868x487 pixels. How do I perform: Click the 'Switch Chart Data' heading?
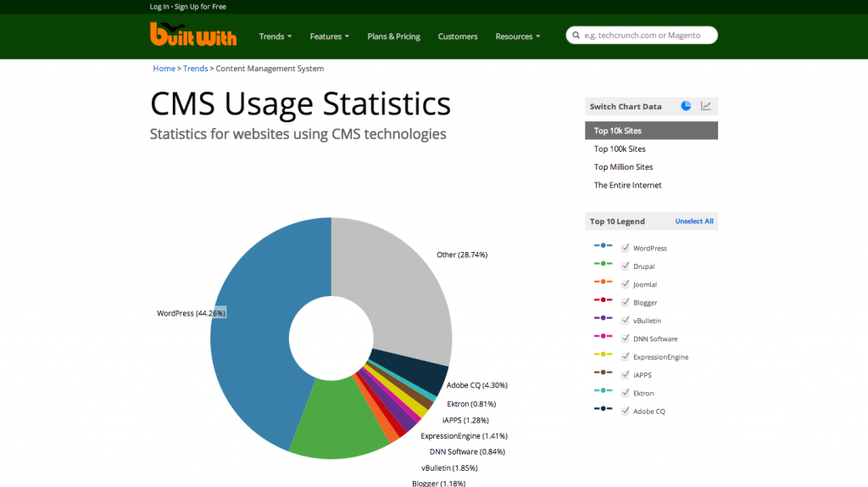point(626,106)
